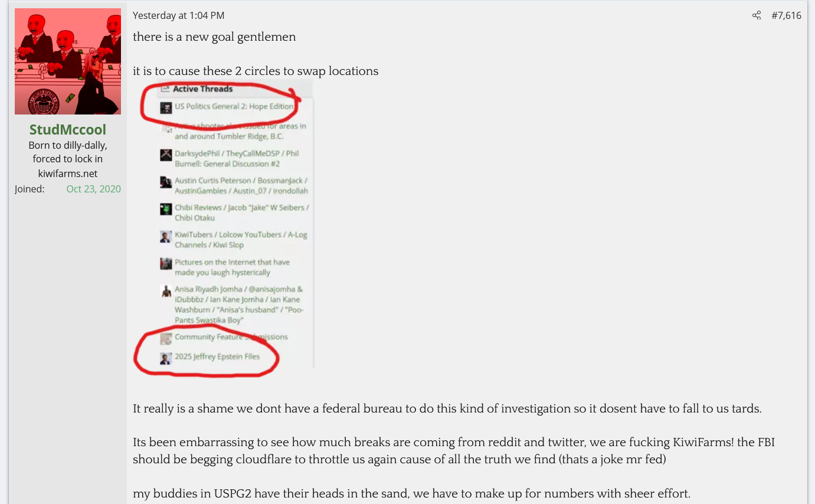
Task: Click the 2025 Jeffrey Epstein Files thread title
Action: tap(217, 356)
